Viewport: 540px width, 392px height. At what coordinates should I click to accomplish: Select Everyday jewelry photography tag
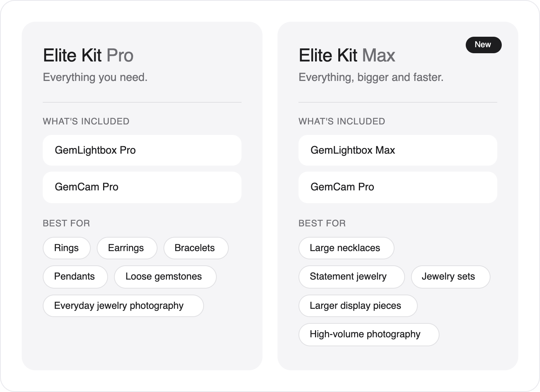(x=123, y=306)
